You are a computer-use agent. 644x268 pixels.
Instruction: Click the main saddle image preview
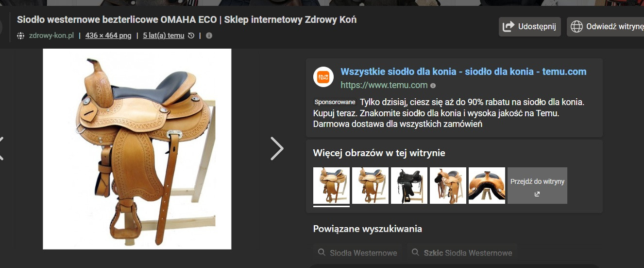(x=137, y=149)
